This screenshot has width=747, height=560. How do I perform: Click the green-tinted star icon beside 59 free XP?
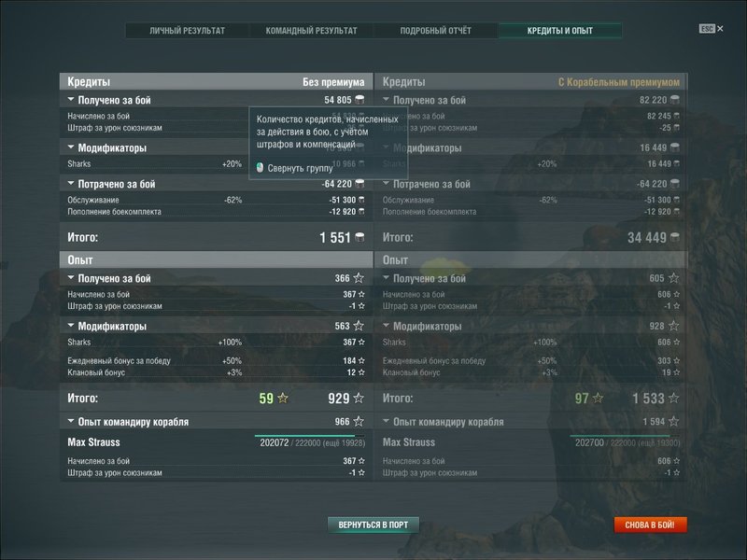(283, 399)
